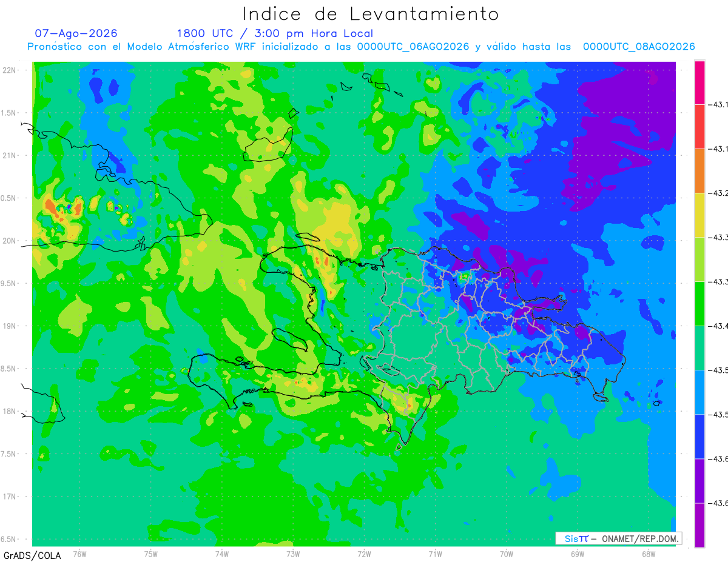The width and height of the screenshot is (728, 562).
Task: Pick the teal-green legend swatch
Action: (x=699, y=348)
